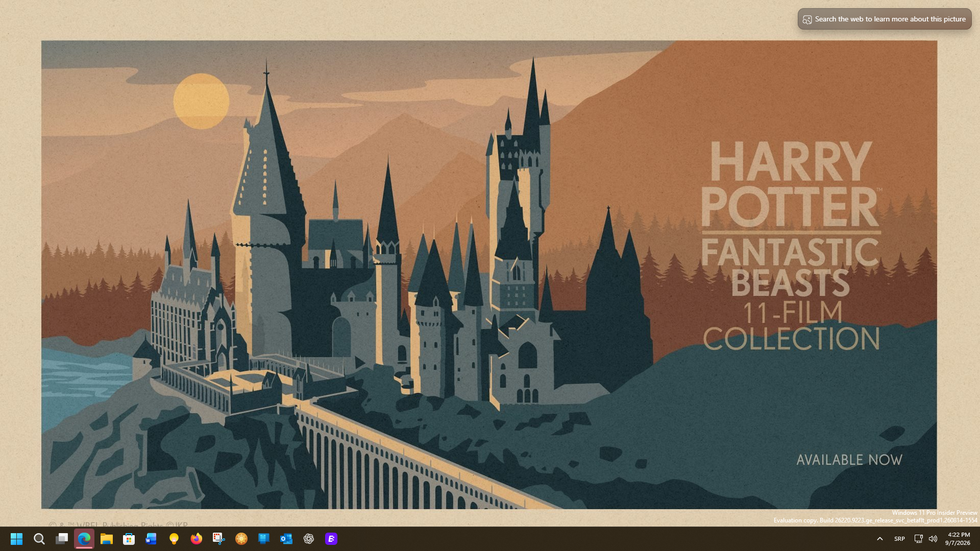Open clock and date showing 4:22 PM
980x551 pixels.
[x=959, y=539]
